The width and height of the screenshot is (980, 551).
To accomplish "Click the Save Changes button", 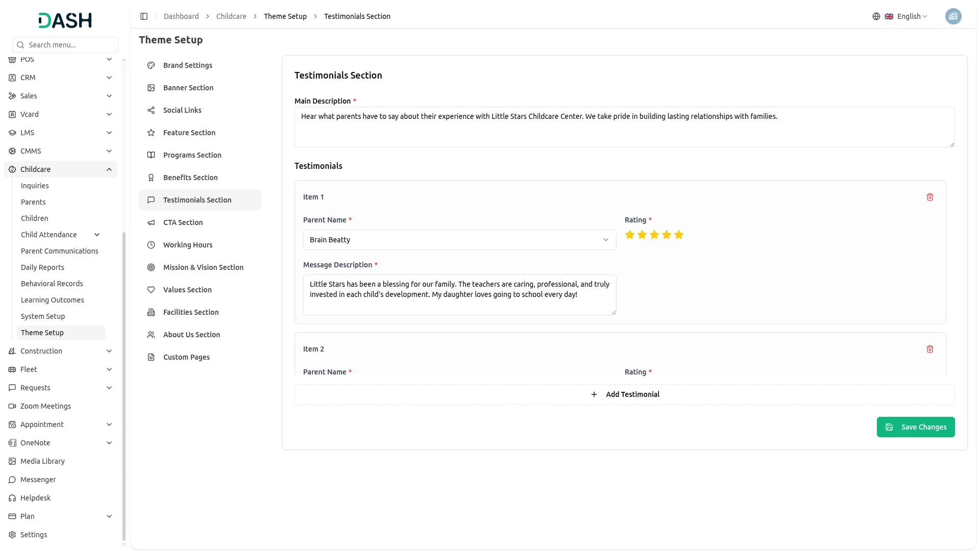I will (915, 427).
